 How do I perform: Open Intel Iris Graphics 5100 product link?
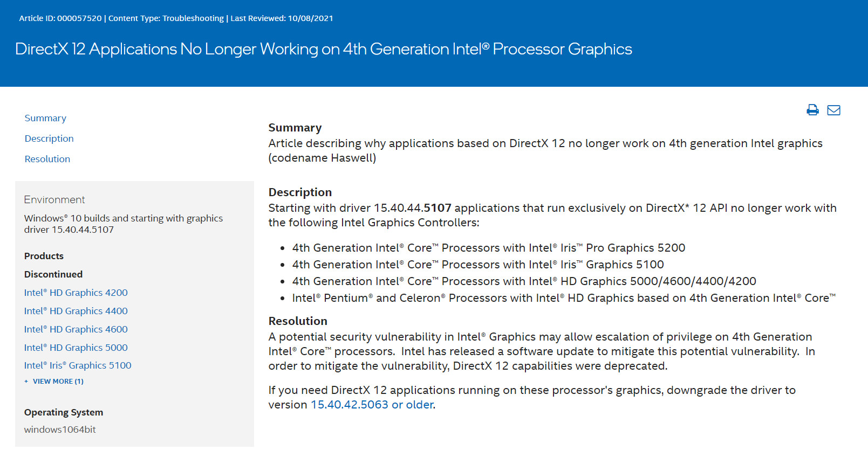[78, 365]
